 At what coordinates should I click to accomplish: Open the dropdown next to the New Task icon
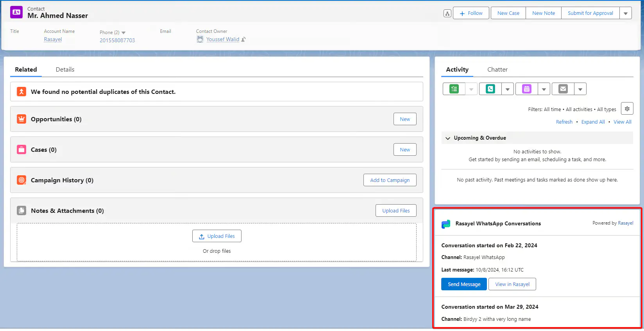pyautogui.click(x=471, y=89)
